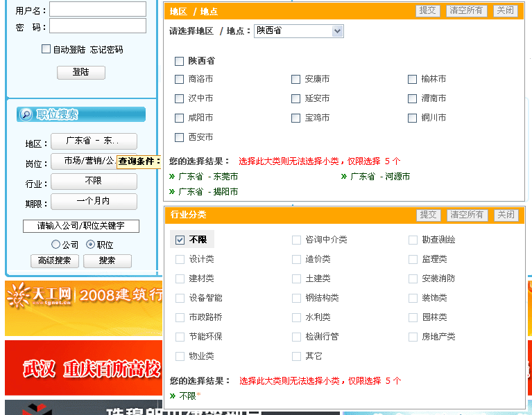
Task: Click the 密码 input field
Action: (98, 26)
